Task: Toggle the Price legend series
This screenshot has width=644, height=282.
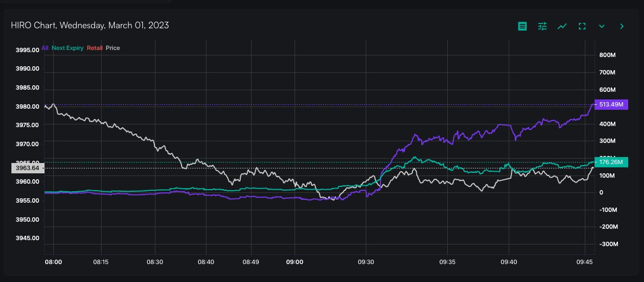Action: point(113,48)
